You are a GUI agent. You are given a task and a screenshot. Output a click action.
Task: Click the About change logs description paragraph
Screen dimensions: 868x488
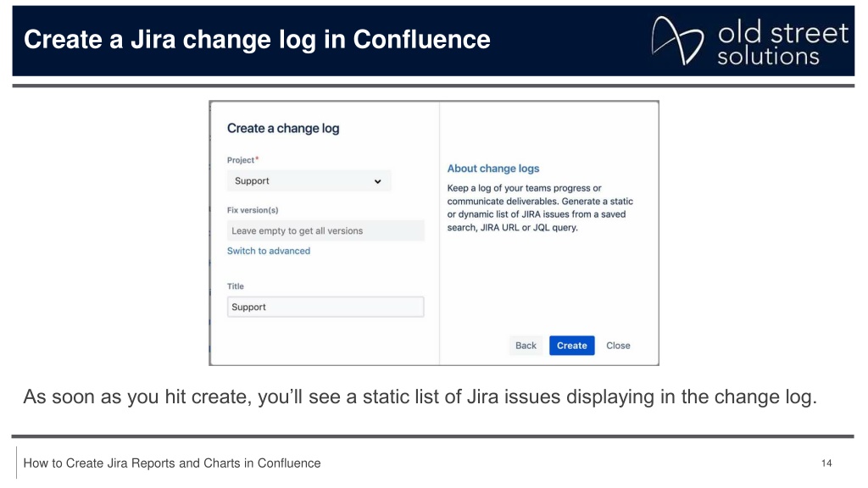coord(540,208)
